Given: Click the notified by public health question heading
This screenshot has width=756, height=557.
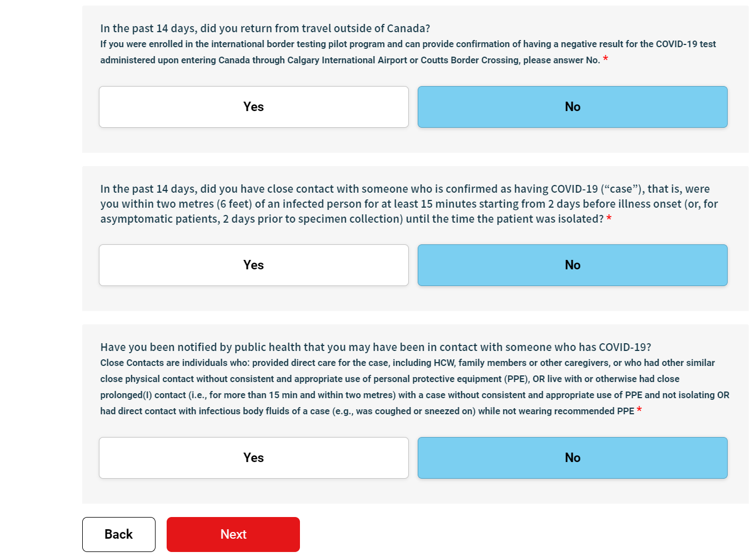Looking at the screenshot, I should tap(376, 347).
